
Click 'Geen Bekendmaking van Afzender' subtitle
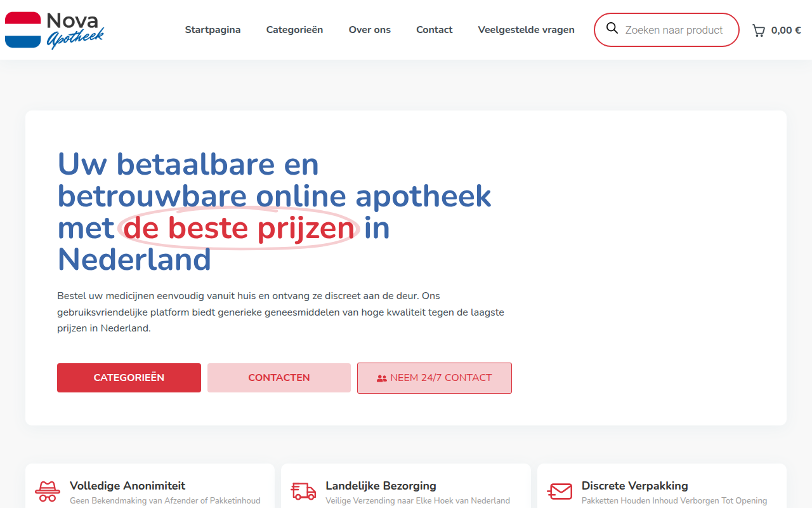coord(165,501)
